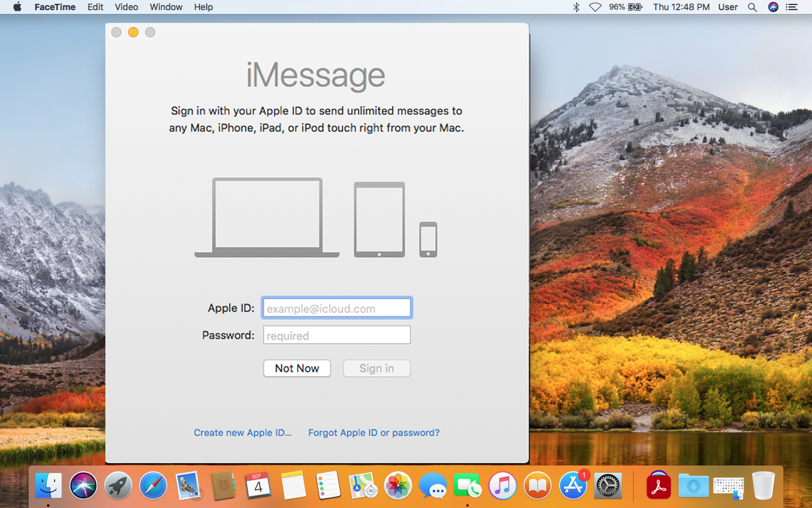This screenshot has width=812, height=508.
Task: Open Photos pinwheel icon in dock
Action: click(x=398, y=486)
